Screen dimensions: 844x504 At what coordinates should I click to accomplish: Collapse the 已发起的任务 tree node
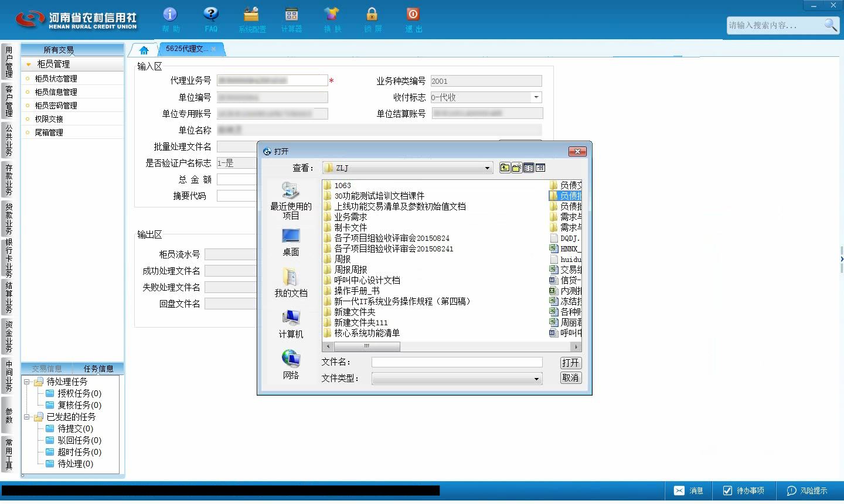point(26,417)
